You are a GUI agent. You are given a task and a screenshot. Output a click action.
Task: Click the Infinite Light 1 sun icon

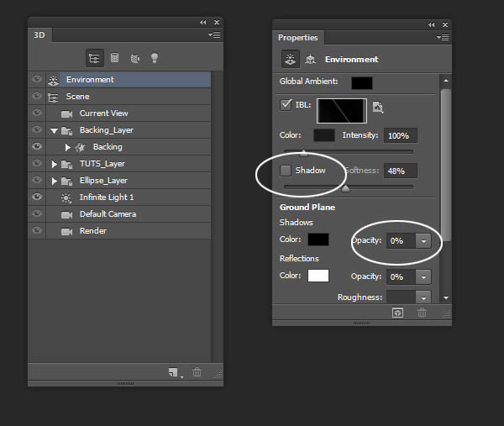click(66, 197)
